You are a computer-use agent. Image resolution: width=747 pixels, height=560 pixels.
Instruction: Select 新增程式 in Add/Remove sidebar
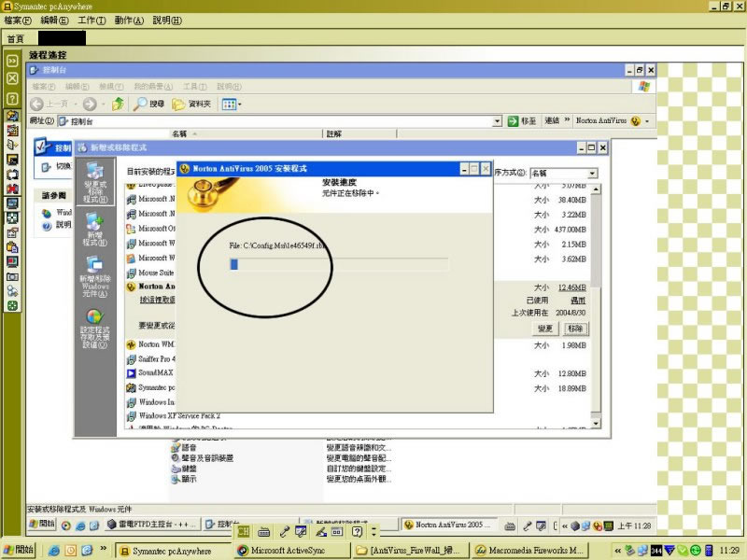pos(95,229)
